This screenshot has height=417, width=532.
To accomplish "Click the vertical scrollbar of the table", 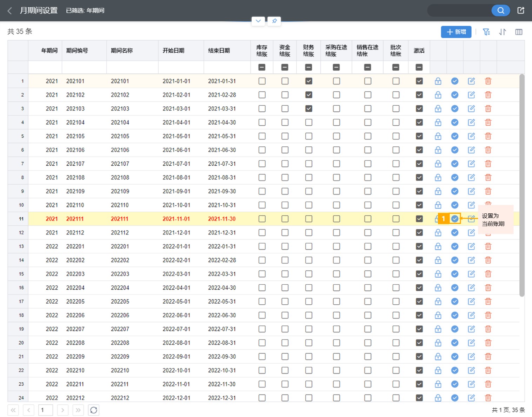I will (522, 185).
